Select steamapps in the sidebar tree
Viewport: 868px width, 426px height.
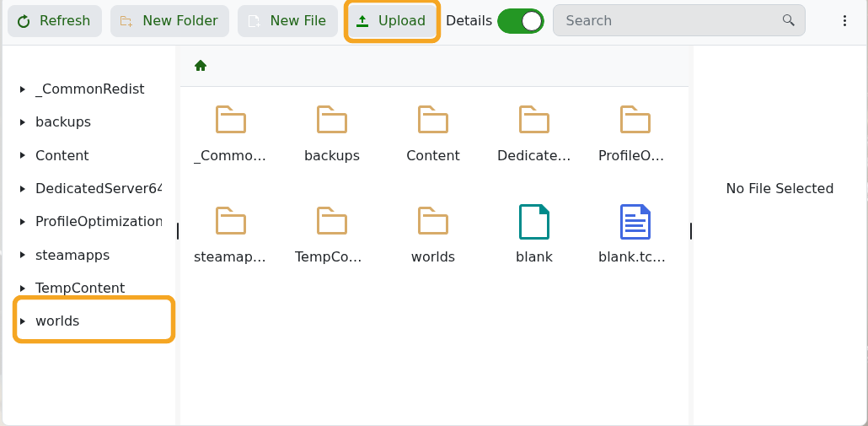coord(72,255)
